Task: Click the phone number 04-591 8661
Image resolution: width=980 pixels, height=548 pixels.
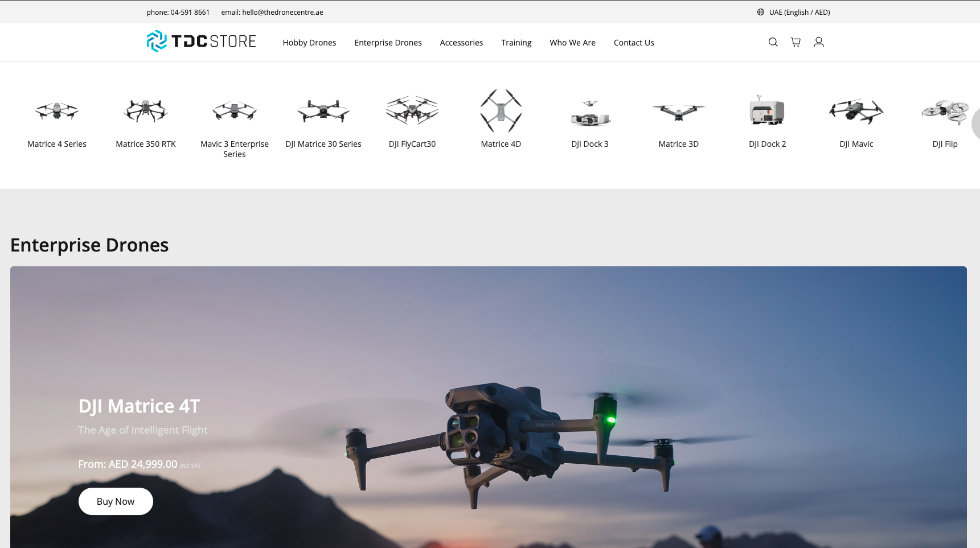Action: coord(190,12)
